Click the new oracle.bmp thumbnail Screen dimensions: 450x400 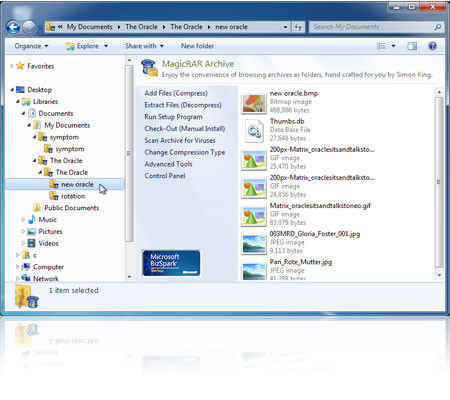tap(254, 103)
